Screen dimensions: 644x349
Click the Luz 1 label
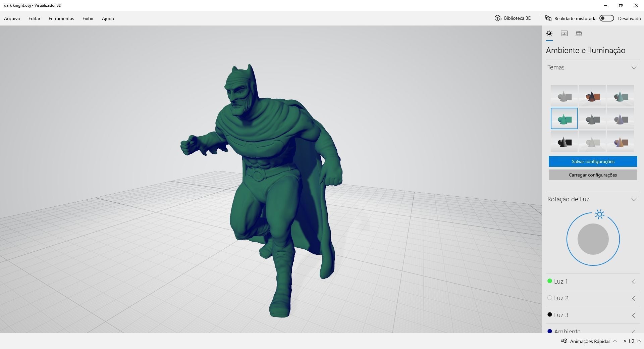tap(561, 282)
